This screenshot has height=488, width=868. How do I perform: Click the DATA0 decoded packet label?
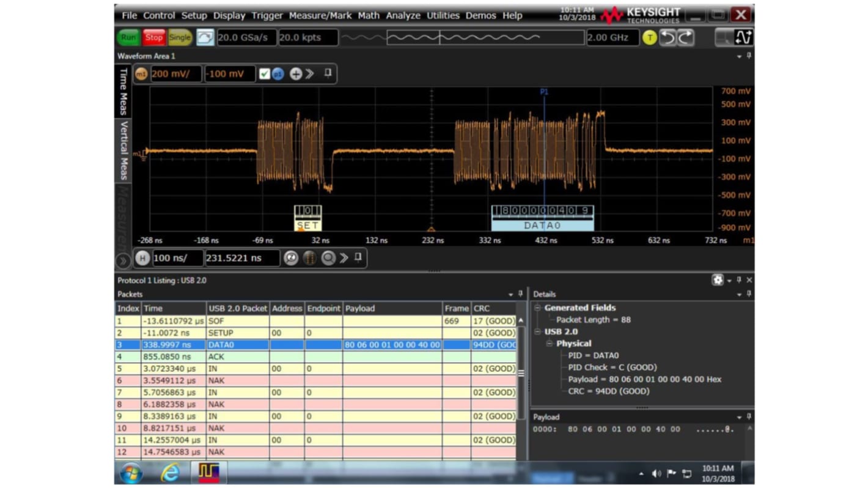(542, 225)
